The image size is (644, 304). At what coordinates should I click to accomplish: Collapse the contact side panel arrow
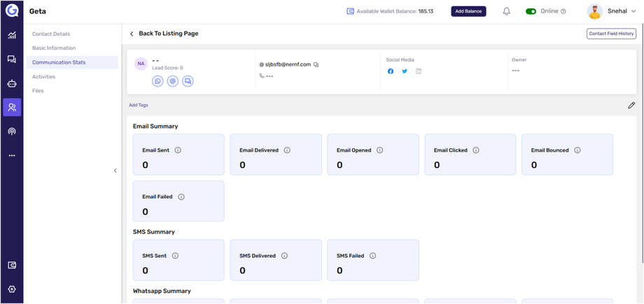pyautogui.click(x=115, y=171)
